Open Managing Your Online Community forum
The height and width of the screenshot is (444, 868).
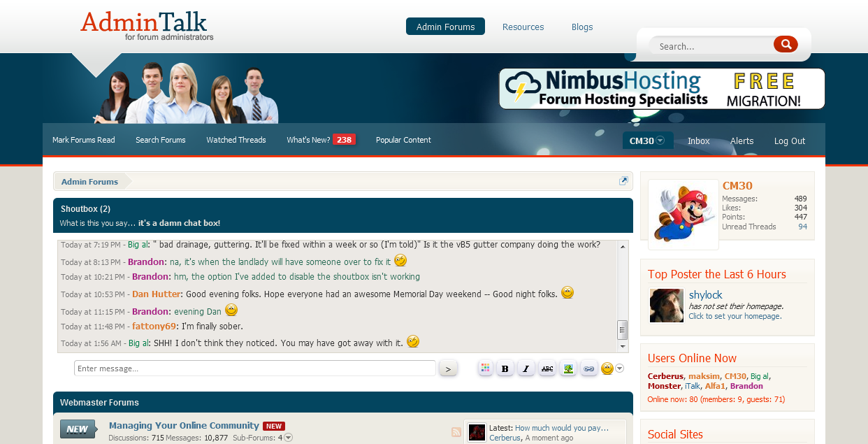point(184,425)
